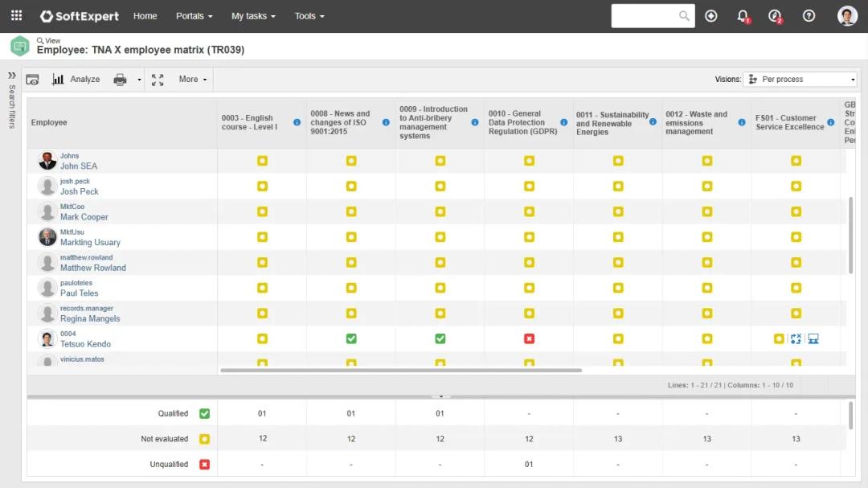Click info icon for 0010 GDPR column

[x=563, y=122]
